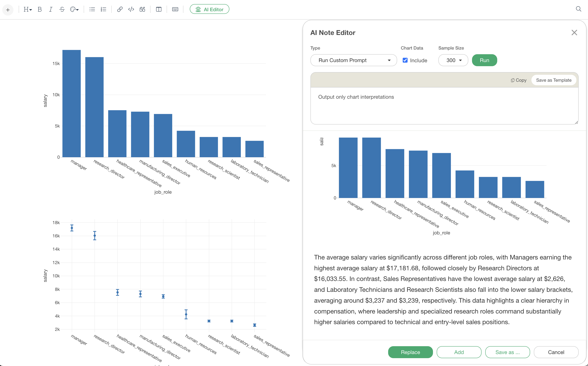Toggle italic formatting

pos(51,10)
